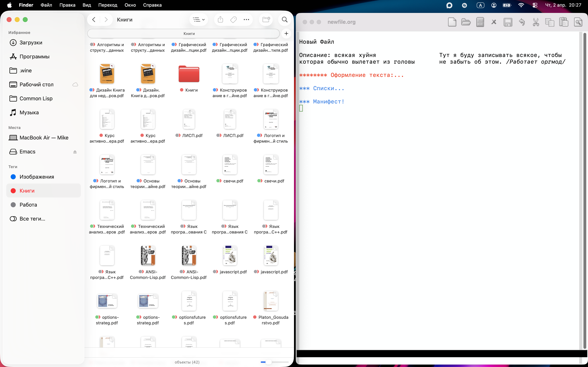Open macOS Control Center toggles icon

pyautogui.click(x=535, y=5)
